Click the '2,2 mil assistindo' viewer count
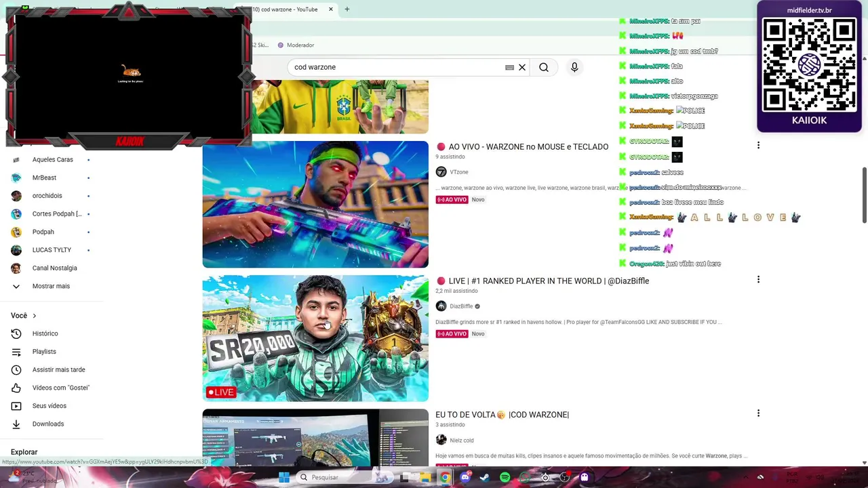This screenshot has height=488, width=868. tap(456, 291)
